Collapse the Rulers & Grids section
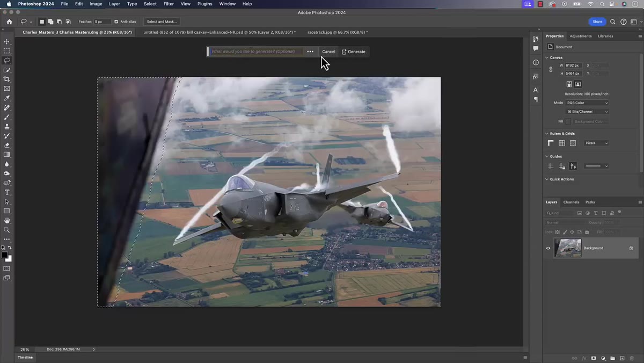Image resolution: width=644 pixels, height=363 pixels. tap(547, 134)
